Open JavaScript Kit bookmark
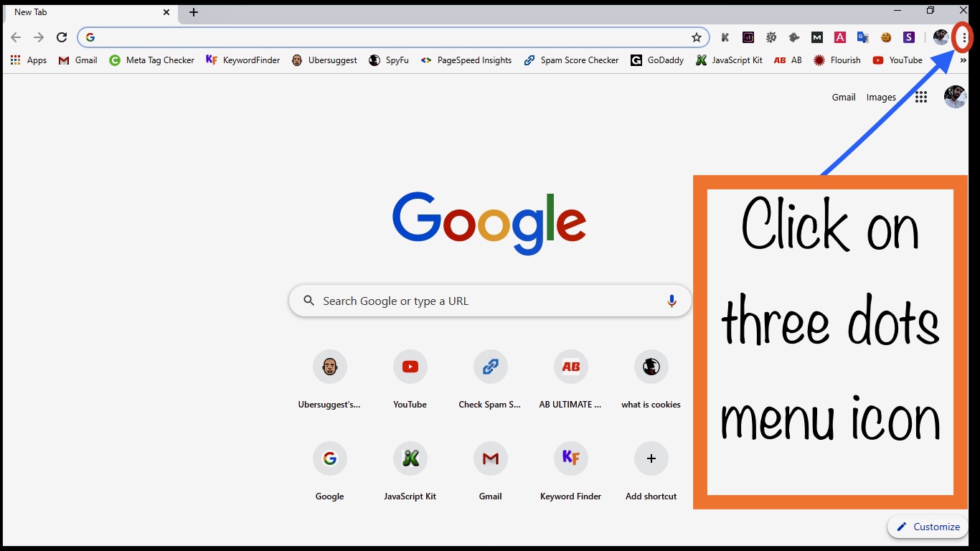This screenshot has height=551, width=980. [729, 60]
